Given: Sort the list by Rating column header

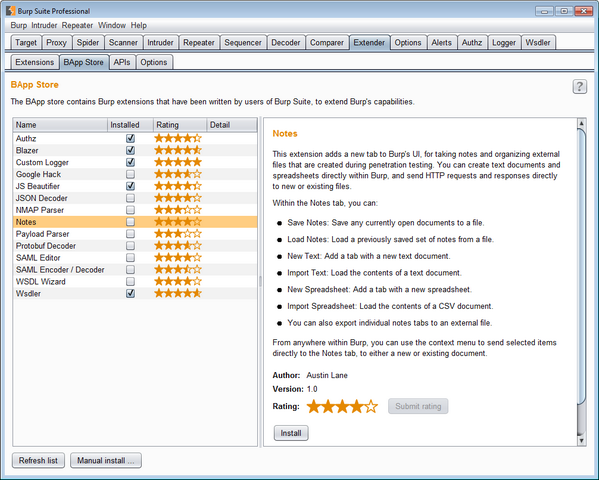Looking at the screenshot, I should point(180,125).
